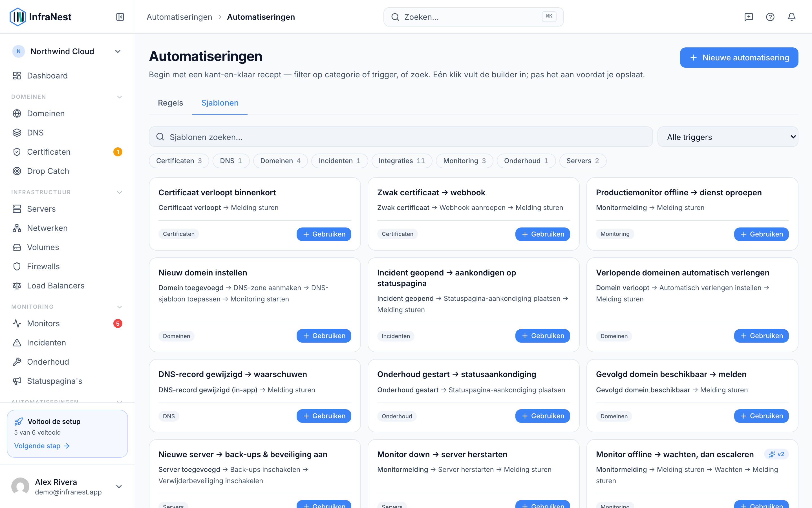
Task: Use the Productiemonitor offline template
Action: [761, 234]
